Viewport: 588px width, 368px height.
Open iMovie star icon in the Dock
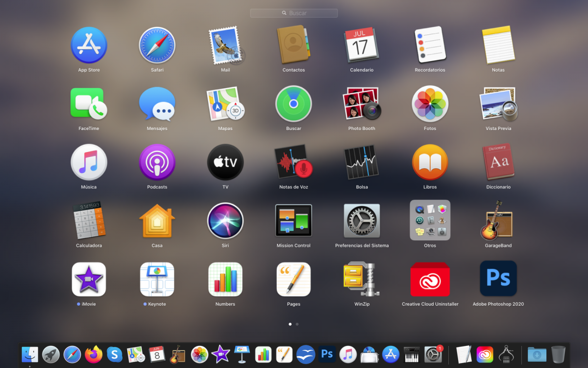220,354
